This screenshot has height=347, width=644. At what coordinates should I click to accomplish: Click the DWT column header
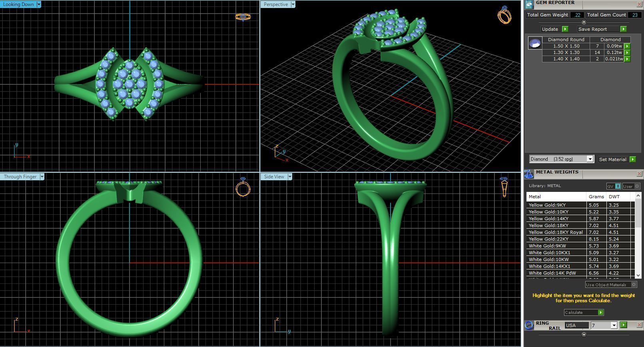tap(618, 197)
